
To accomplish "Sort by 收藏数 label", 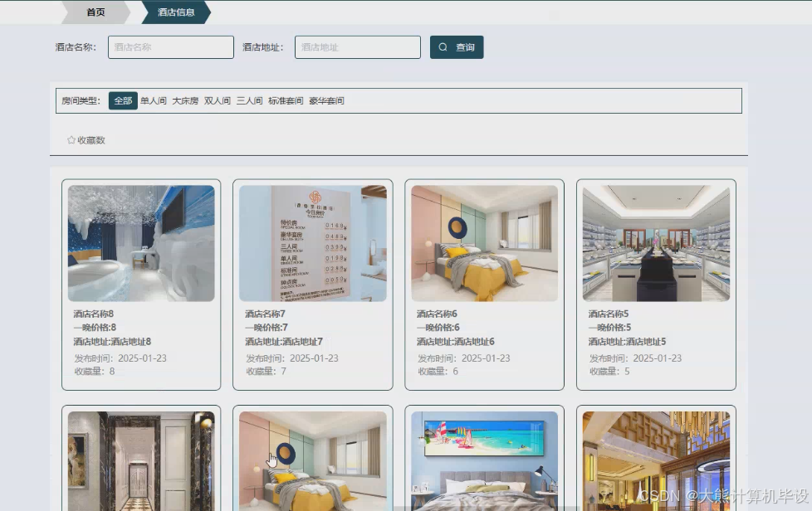I will (91, 140).
